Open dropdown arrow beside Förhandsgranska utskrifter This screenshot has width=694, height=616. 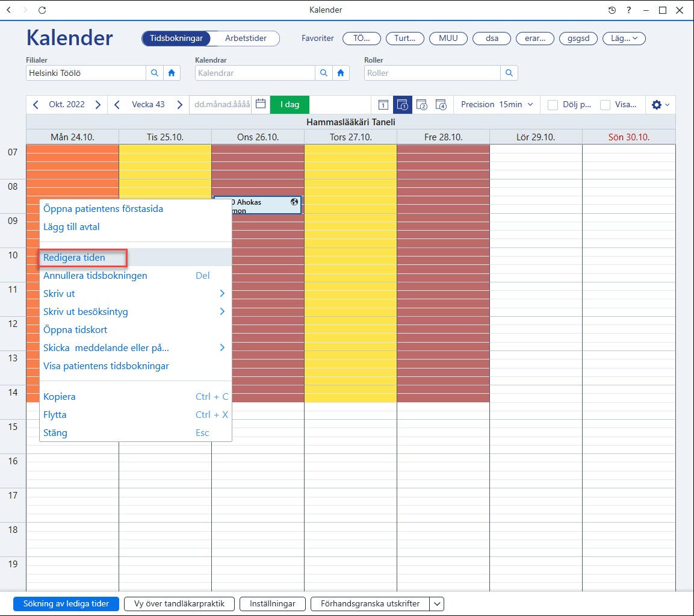pyautogui.click(x=436, y=603)
